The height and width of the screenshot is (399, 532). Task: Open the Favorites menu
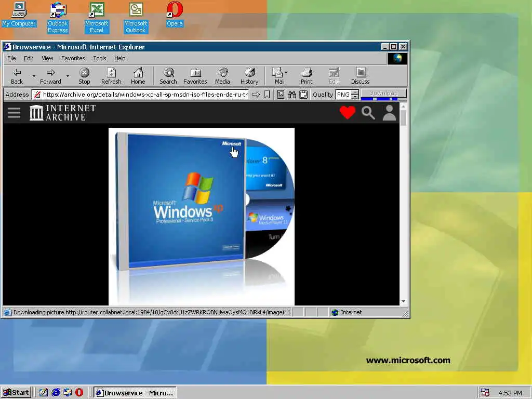pos(73,58)
